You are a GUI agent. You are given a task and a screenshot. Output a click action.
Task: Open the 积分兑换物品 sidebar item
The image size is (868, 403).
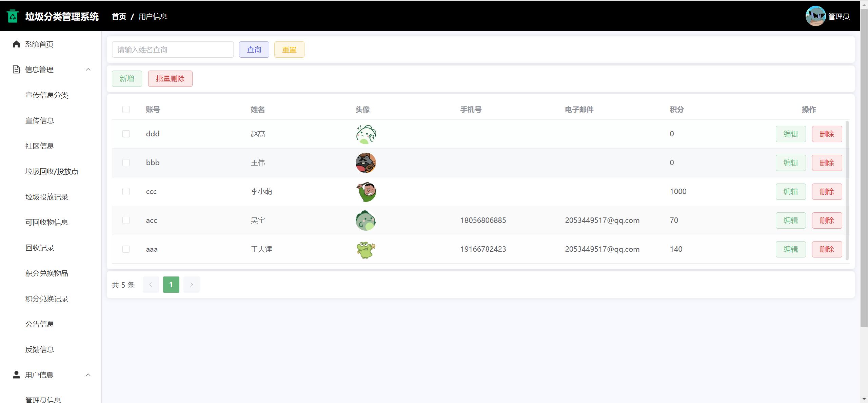point(47,273)
